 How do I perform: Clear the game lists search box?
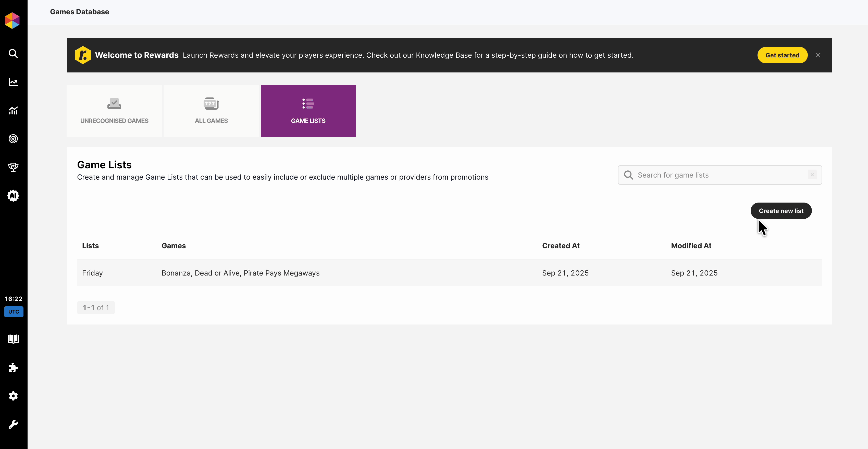tap(812, 175)
